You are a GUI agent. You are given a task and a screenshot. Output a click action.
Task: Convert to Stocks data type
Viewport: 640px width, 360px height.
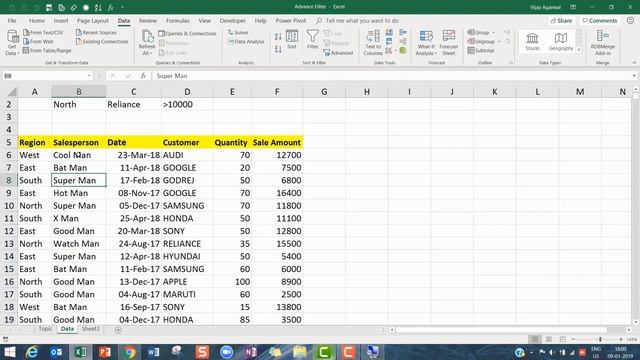coord(532,42)
